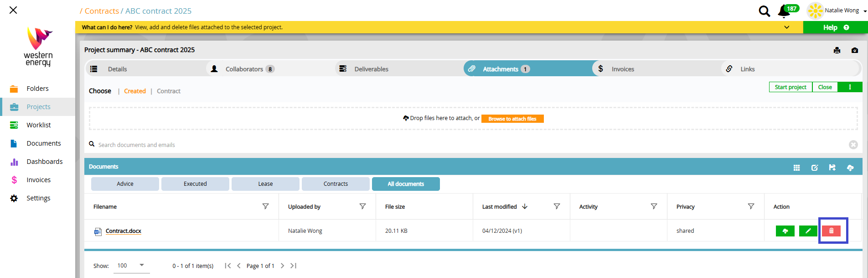Screen dimensions: 868x278
Task: Filter documents by Advice category
Action: coord(125,184)
